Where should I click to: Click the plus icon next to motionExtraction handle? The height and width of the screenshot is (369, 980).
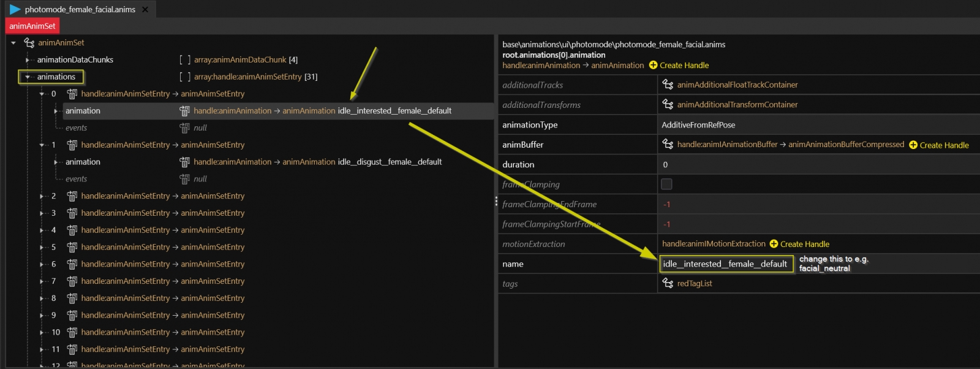pyautogui.click(x=774, y=244)
